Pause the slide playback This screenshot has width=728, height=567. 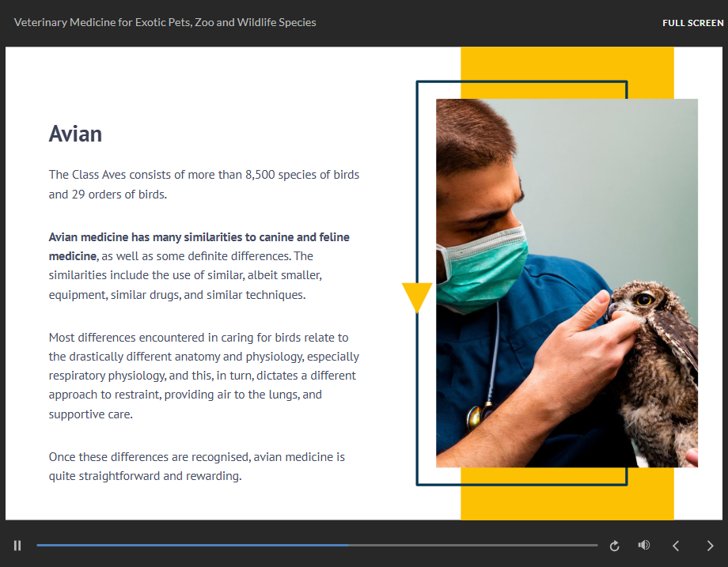click(x=17, y=546)
